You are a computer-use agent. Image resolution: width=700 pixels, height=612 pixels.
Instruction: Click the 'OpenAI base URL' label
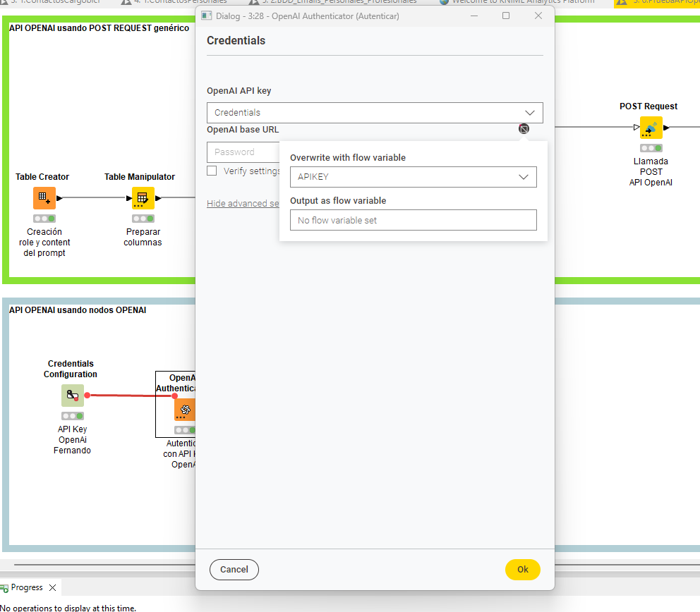tap(243, 130)
